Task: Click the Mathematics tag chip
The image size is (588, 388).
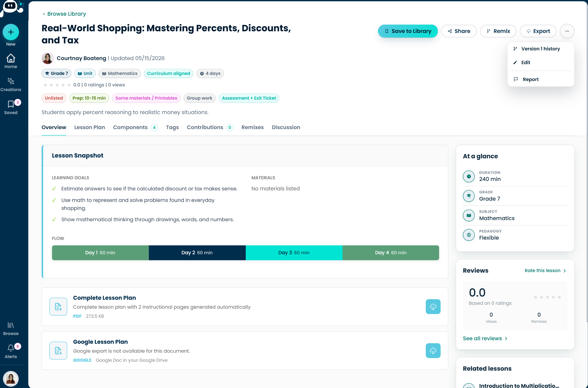Action: [120, 73]
